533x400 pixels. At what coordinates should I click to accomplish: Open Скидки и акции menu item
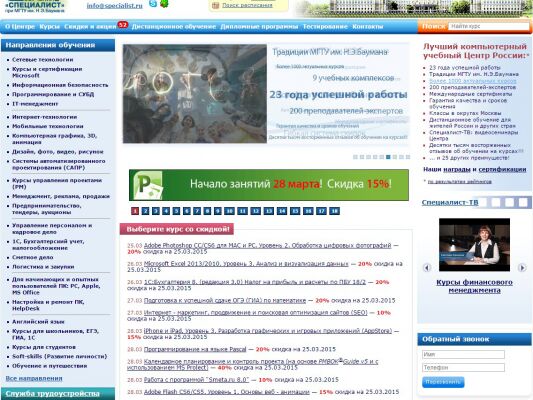pos(90,27)
